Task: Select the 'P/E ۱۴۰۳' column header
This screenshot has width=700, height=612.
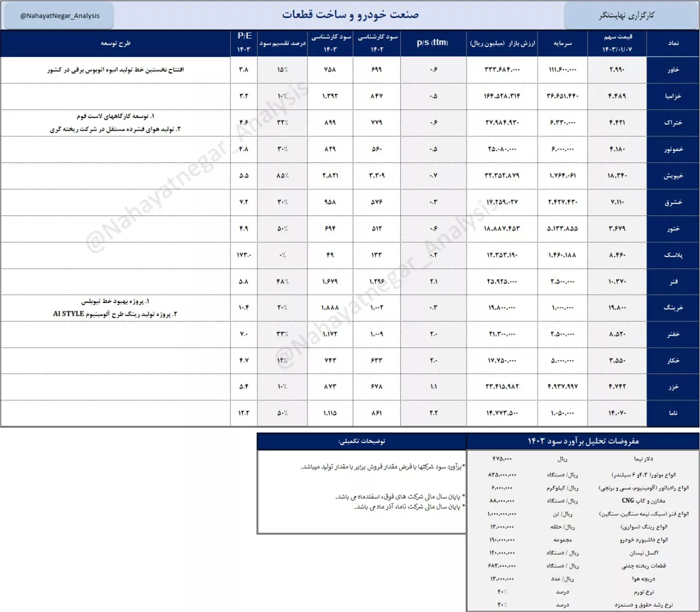Action: pos(244,43)
